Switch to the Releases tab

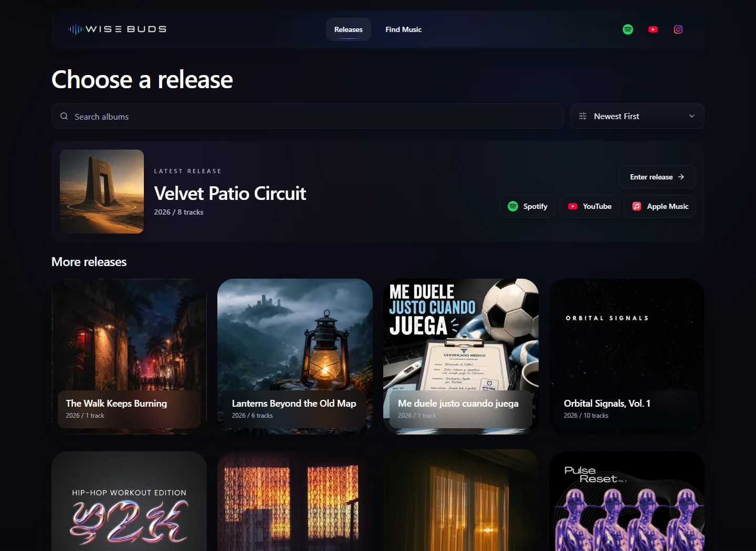[349, 29]
